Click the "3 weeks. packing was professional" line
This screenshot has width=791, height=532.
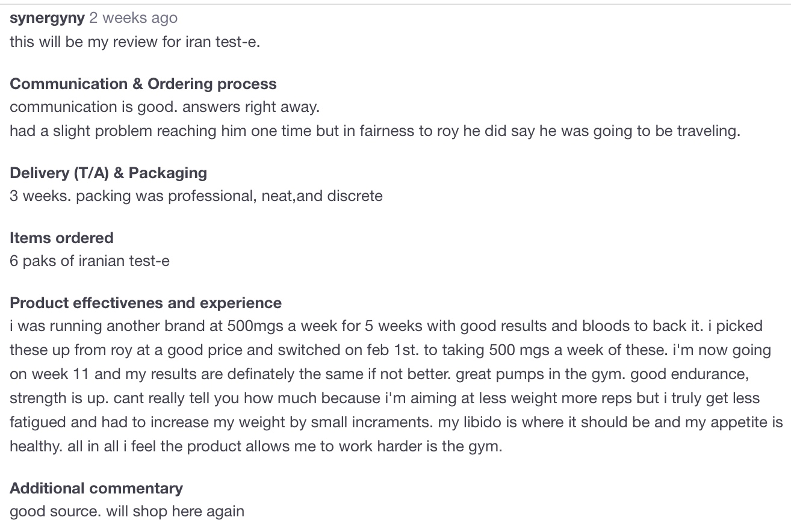[x=196, y=196]
